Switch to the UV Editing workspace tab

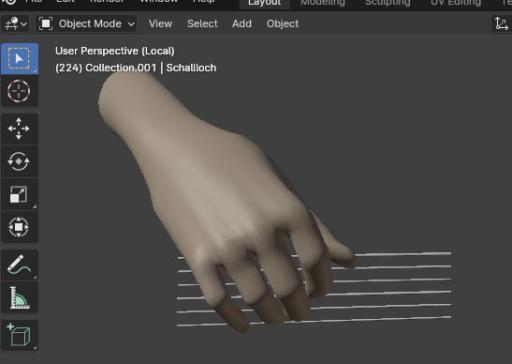(456, 3)
